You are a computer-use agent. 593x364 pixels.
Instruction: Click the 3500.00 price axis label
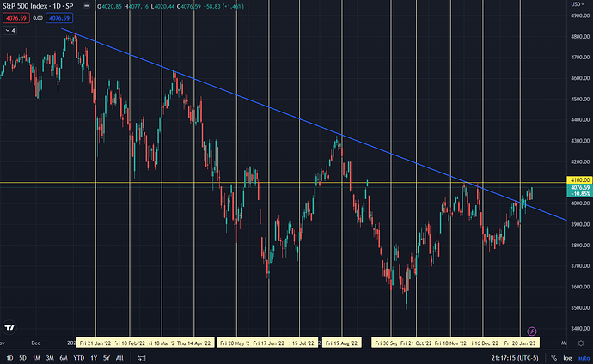point(580,307)
